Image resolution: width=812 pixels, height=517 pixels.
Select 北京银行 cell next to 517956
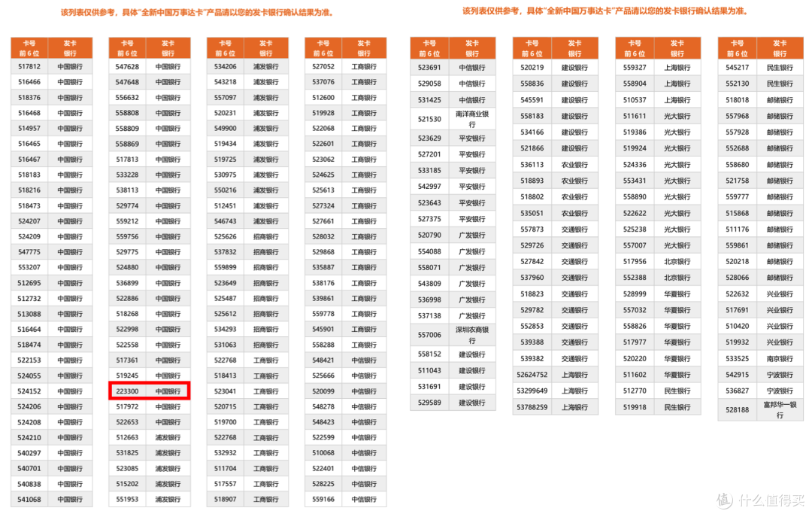(x=677, y=261)
